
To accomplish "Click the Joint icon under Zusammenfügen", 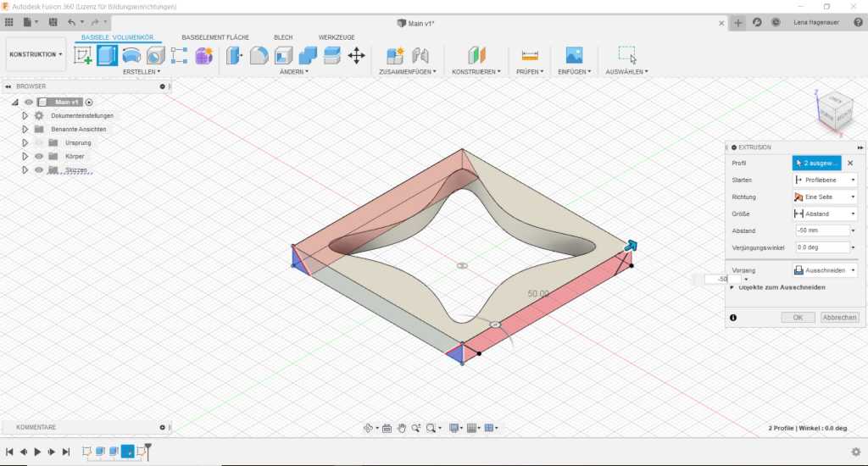I will pos(420,55).
